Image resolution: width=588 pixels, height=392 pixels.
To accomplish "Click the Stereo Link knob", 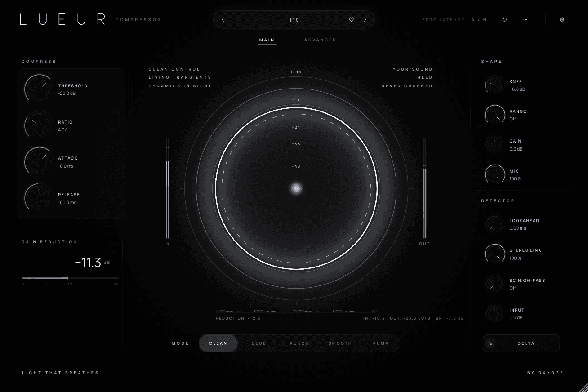I will 494,254.
